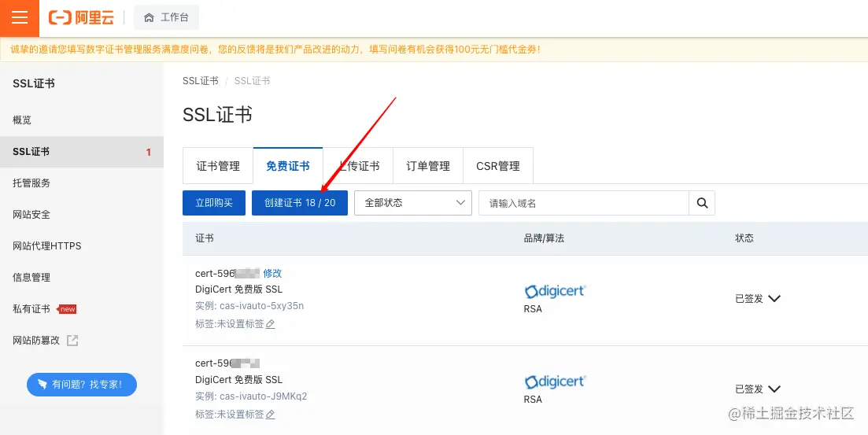
Task: Switch to the CSR管理 tab
Action: pos(498,166)
